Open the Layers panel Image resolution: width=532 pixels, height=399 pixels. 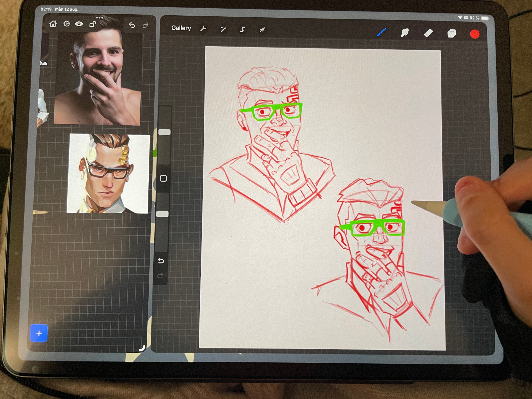451,33
